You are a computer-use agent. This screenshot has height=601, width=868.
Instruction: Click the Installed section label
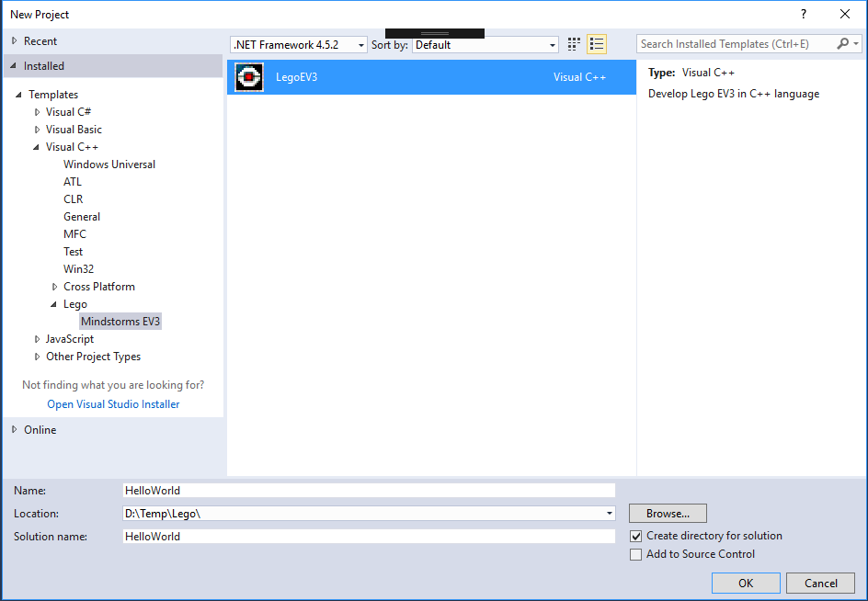[44, 66]
